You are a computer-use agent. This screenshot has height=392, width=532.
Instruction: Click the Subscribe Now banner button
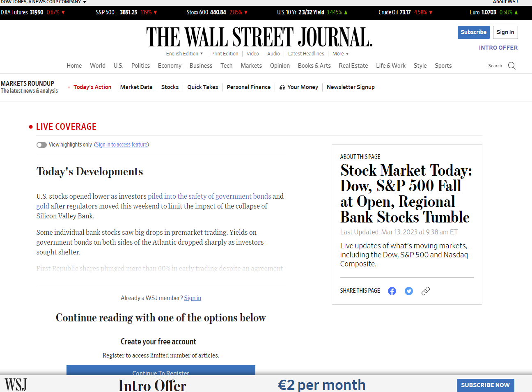486,385
